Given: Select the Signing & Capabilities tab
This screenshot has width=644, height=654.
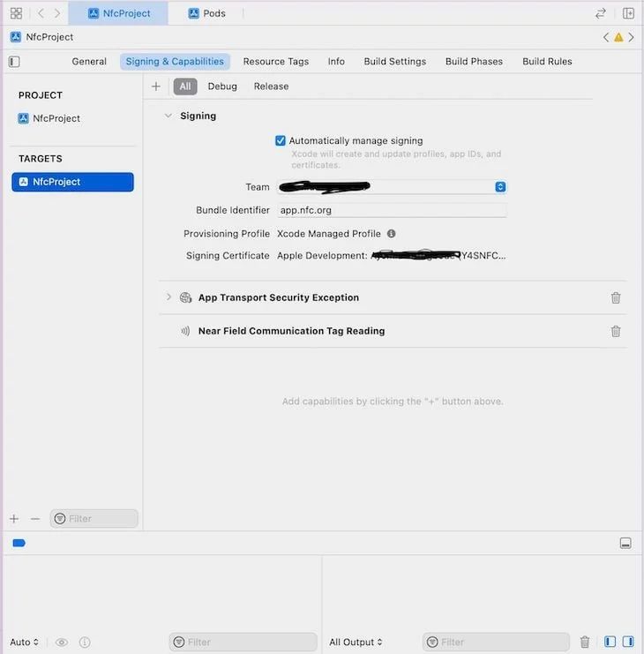Looking at the screenshot, I should pos(175,61).
